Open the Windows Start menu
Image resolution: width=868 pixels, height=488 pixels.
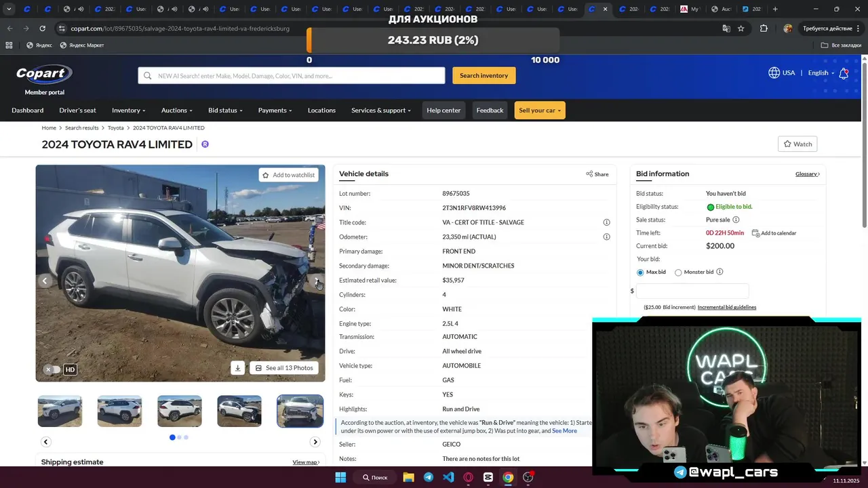(x=340, y=477)
